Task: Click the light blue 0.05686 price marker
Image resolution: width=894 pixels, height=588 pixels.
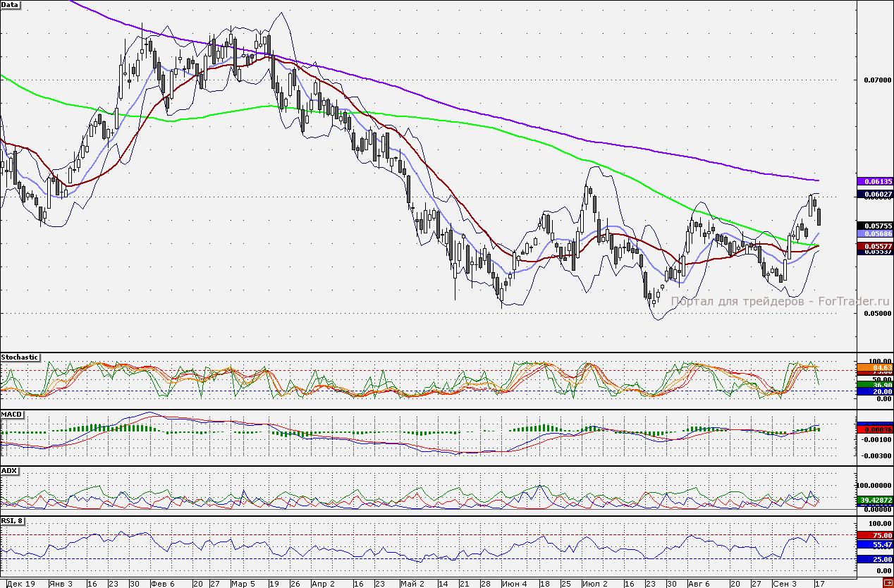Action: pyautogui.click(x=874, y=233)
